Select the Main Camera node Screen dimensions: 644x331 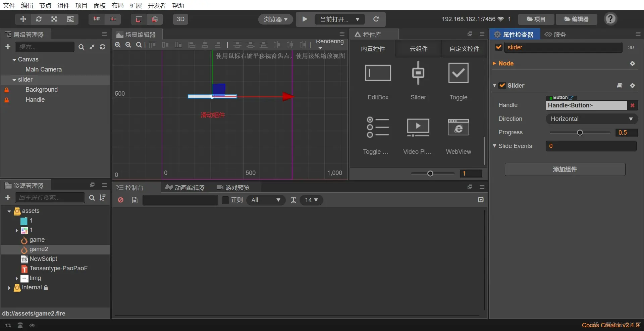(x=44, y=69)
